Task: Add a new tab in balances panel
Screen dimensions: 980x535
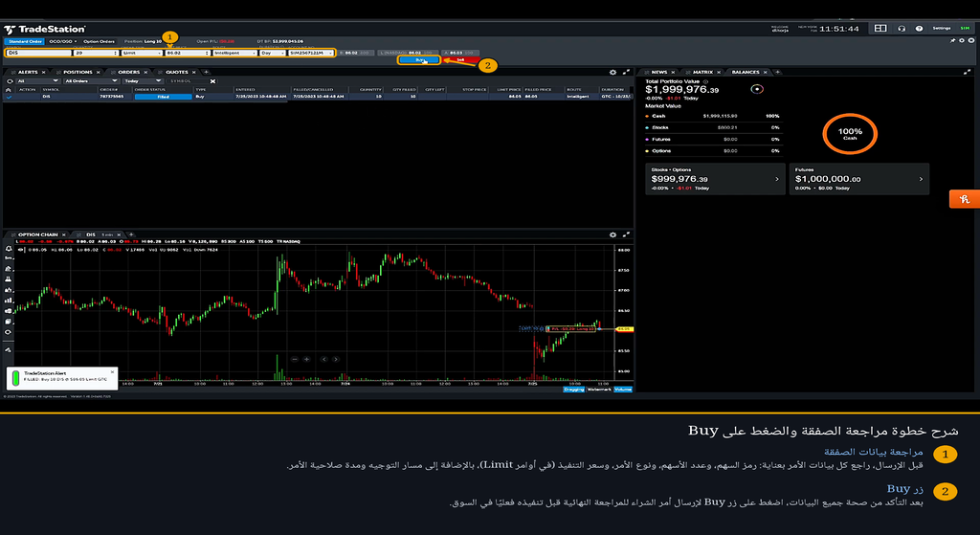Action: point(777,72)
